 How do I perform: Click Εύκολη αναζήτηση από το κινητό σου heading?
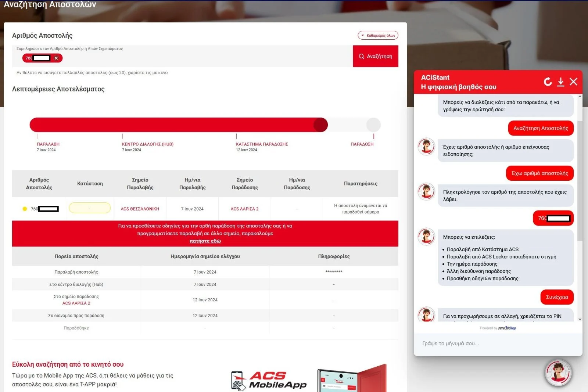pyautogui.click(x=68, y=364)
